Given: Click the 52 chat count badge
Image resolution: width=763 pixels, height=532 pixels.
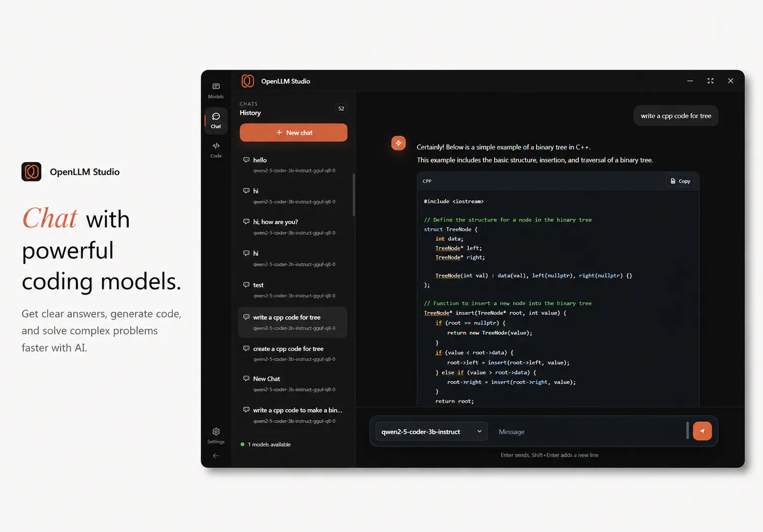Looking at the screenshot, I should pos(341,108).
